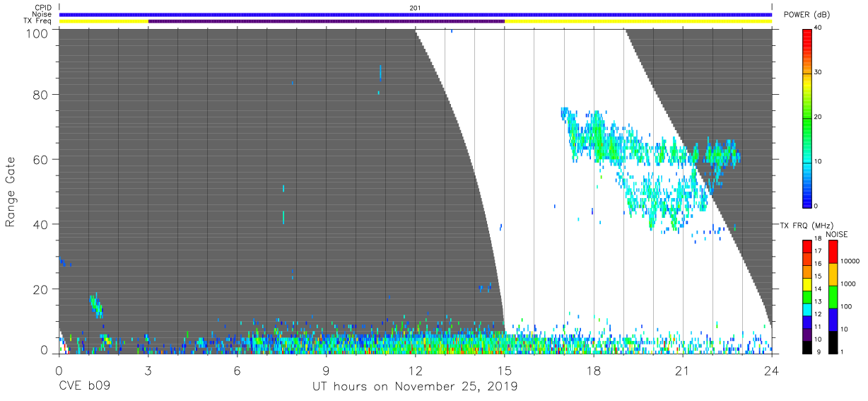This screenshot has width=868, height=401.
Task: Click the TX Freq row label
Action: point(38,21)
